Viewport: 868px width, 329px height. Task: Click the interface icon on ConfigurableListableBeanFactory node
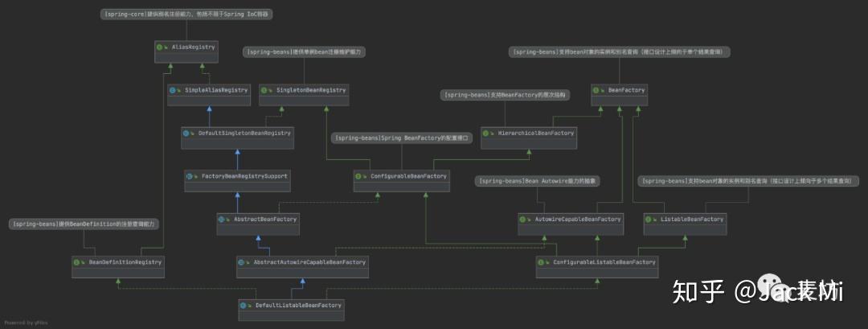pyautogui.click(x=542, y=262)
